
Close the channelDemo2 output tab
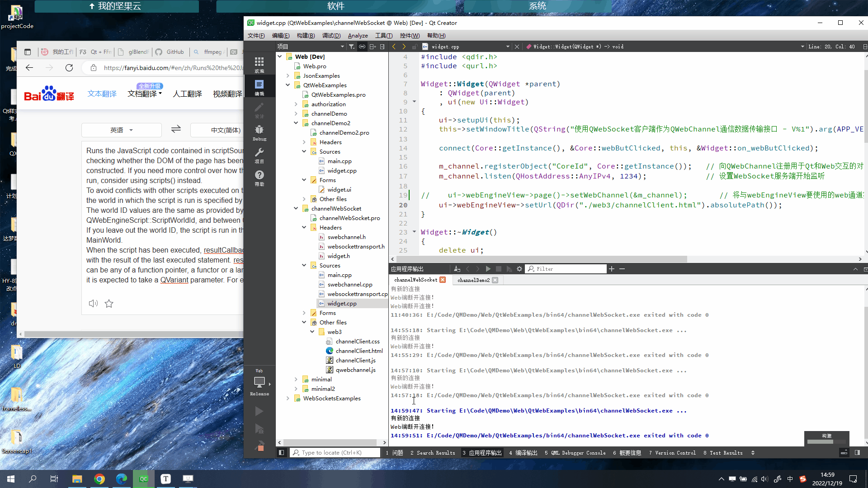click(495, 280)
